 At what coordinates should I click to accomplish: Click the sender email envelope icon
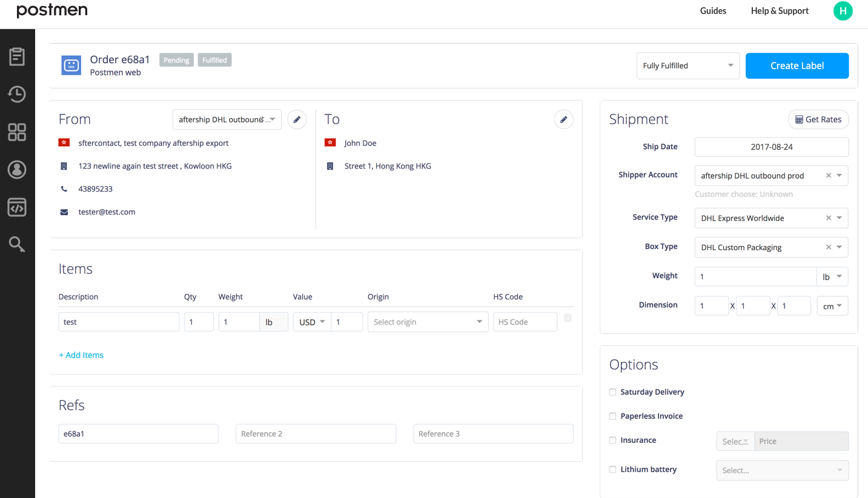click(64, 212)
